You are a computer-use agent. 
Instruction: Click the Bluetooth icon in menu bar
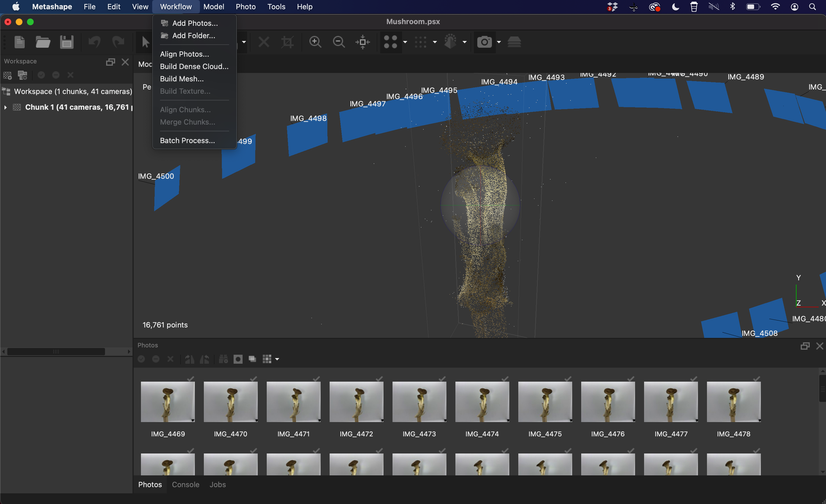[733, 7]
